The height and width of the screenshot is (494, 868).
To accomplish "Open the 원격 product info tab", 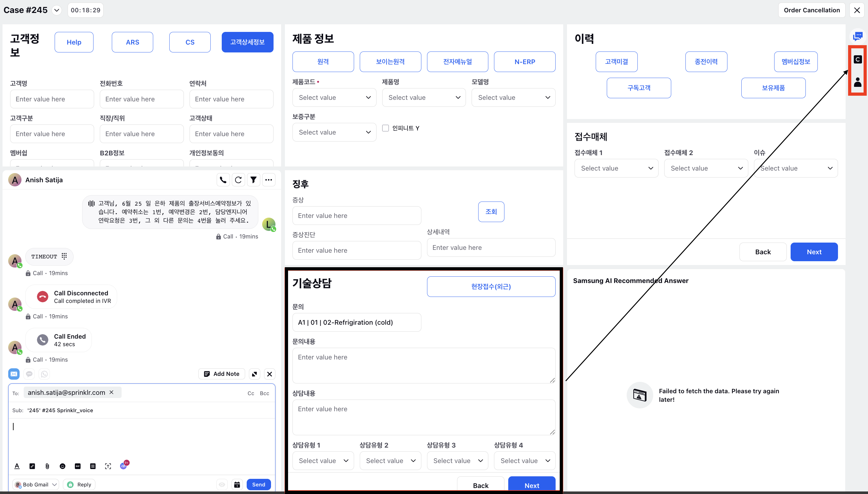I will (x=323, y=62).
